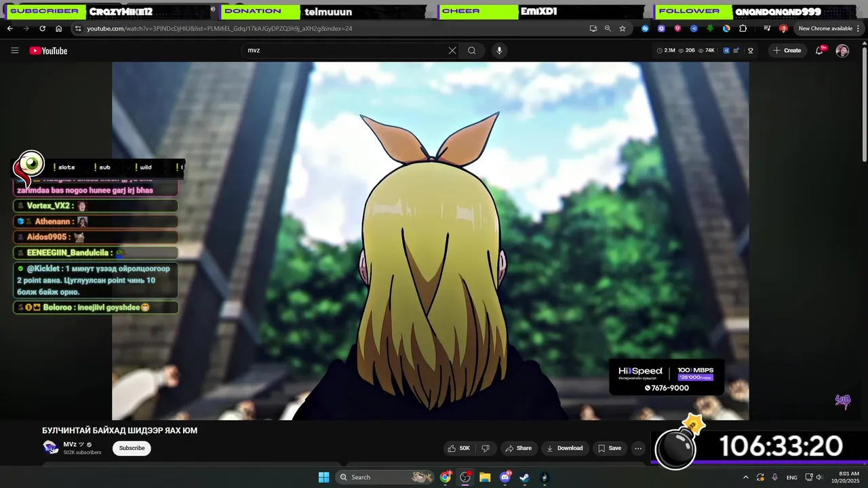868x488 pixels.
Task: Click the Boloroo chat message
Action: click(x=96, y=308)
